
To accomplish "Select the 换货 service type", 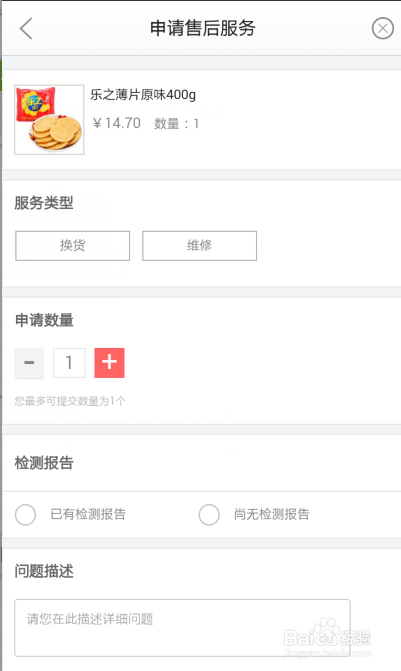I will tap(72, 246).
